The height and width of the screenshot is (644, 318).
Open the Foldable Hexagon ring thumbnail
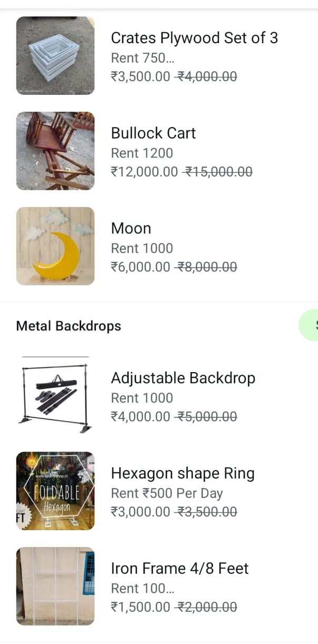click(55, 491)
